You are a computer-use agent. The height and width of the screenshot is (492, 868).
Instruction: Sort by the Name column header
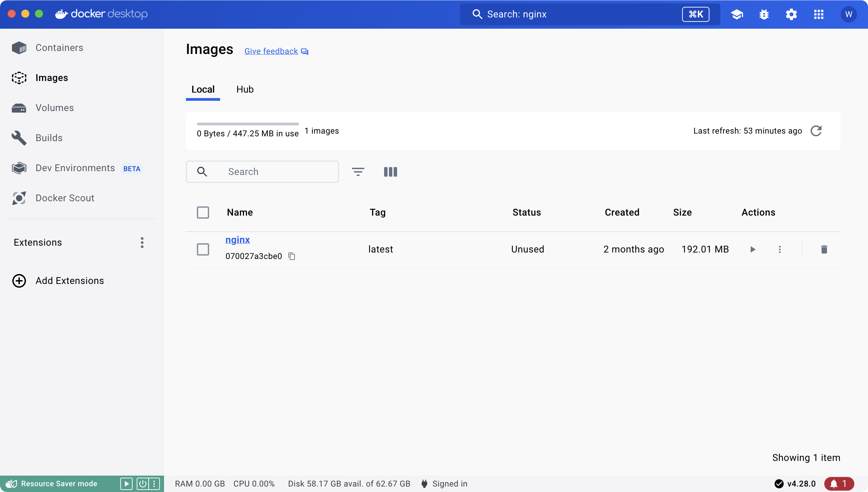click(240, 213)
